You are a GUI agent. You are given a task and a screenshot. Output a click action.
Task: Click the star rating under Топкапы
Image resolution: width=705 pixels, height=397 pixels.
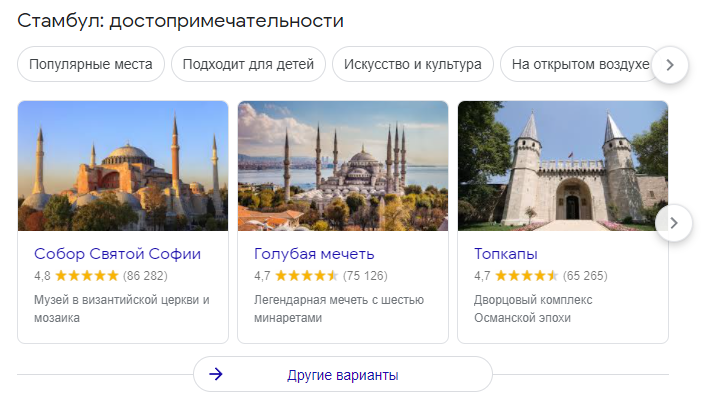coord(527,276)
